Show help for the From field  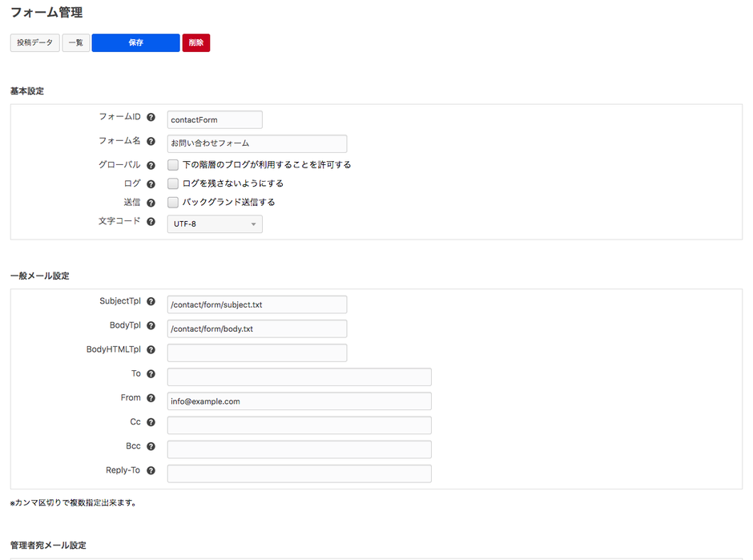[x=151, y=398]
